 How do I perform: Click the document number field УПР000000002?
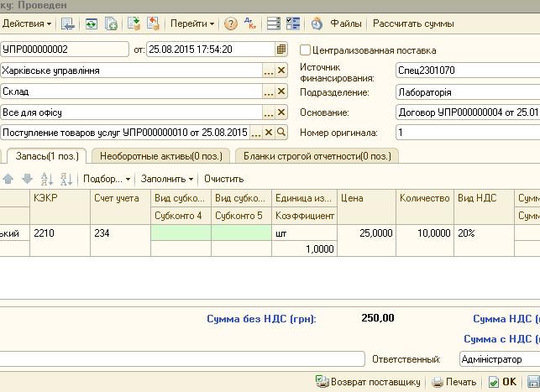coord(65,50)
